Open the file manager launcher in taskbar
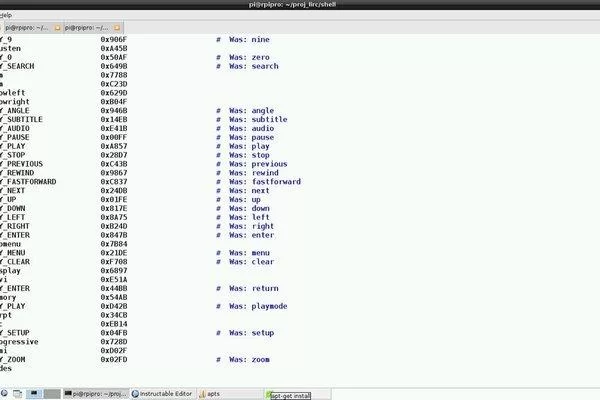 click(x=18, y=393)
